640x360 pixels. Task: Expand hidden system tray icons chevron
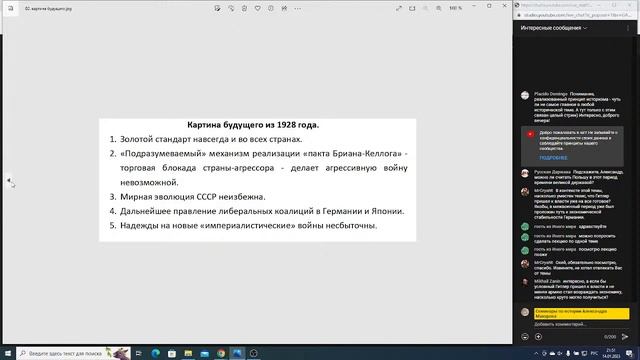pyautogui.click(x=536, y=353)
